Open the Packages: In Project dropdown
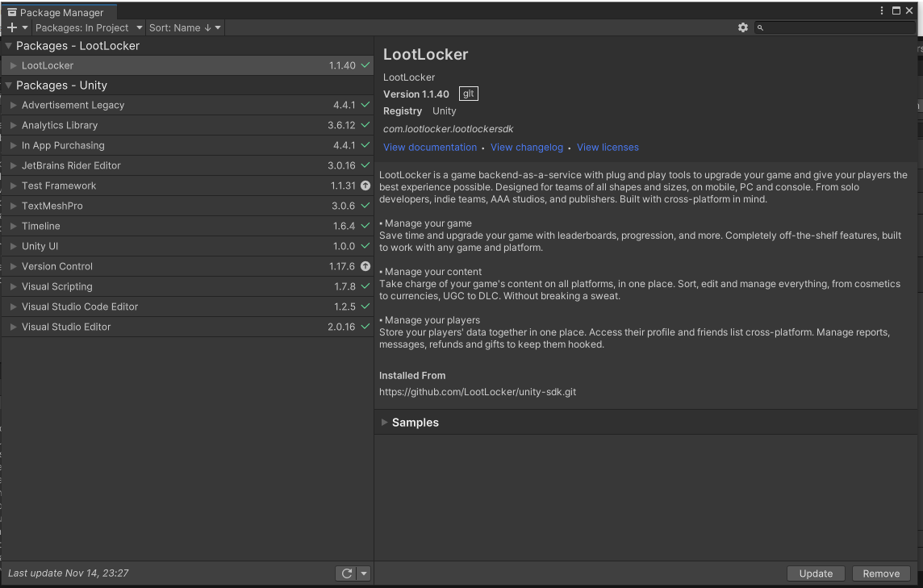 point(87,27)
